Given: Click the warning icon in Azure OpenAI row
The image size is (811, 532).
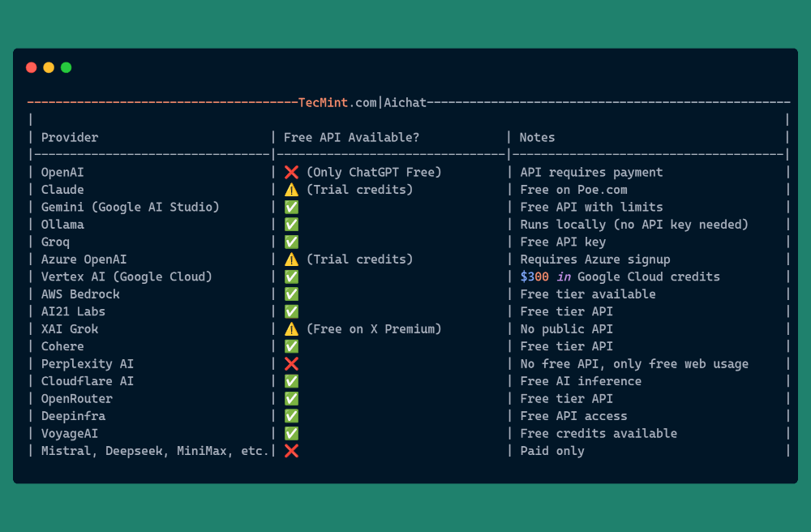Looking at the screenshot, I should click(291, 260).
